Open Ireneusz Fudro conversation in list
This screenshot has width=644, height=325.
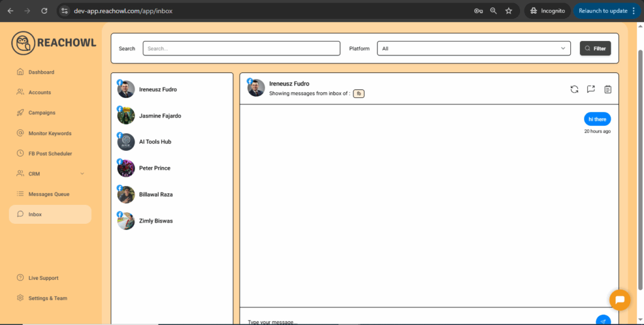click(x=172, y=89)
